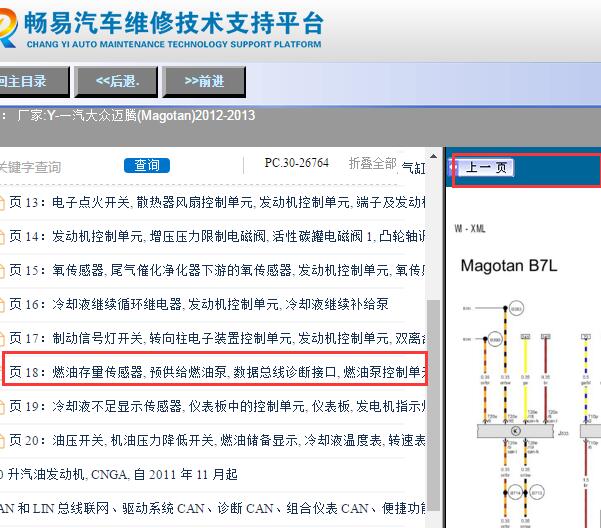
Task: Click the list scroll-up arrow
Action: pos(433,156)
